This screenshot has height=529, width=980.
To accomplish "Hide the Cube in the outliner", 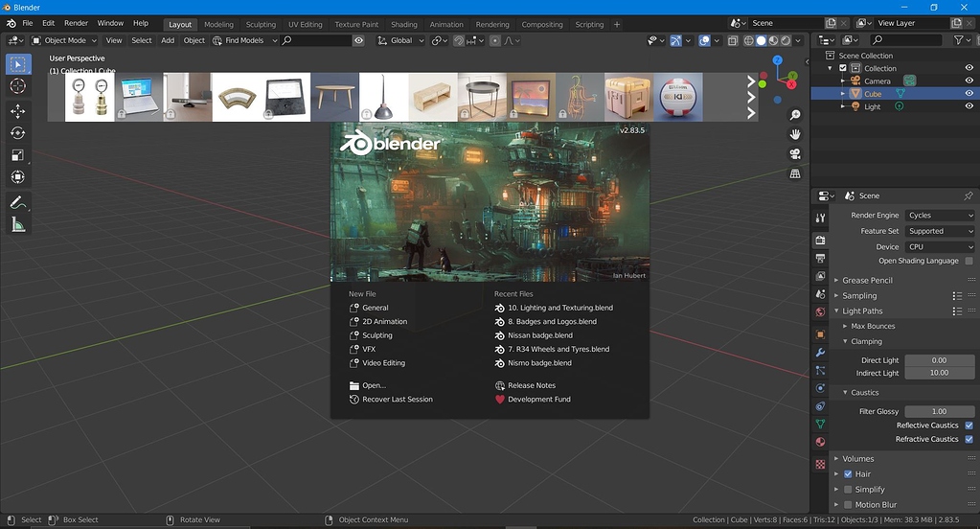I will click(969, 93).
